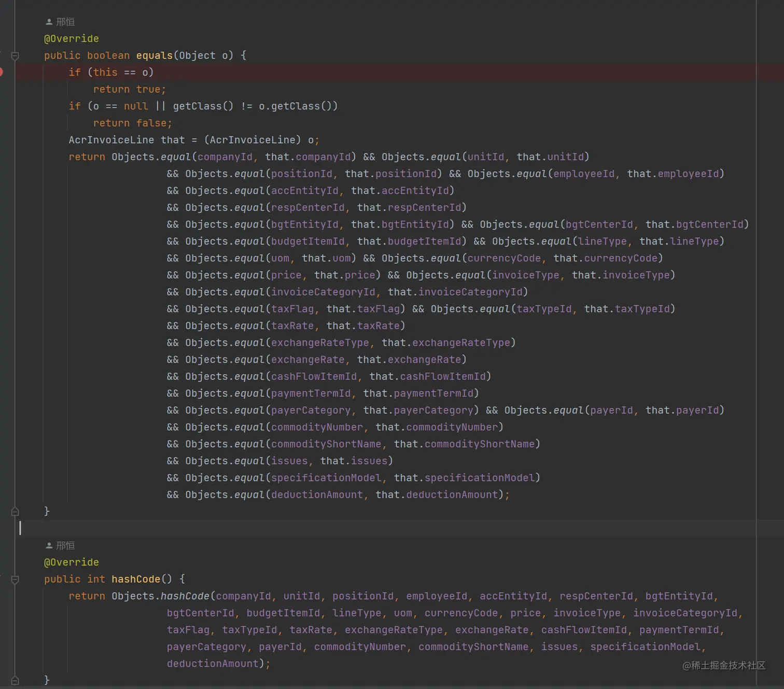Click the hashCode name in the method declaration
Screen dimensions: 784x689
(136, 579)
